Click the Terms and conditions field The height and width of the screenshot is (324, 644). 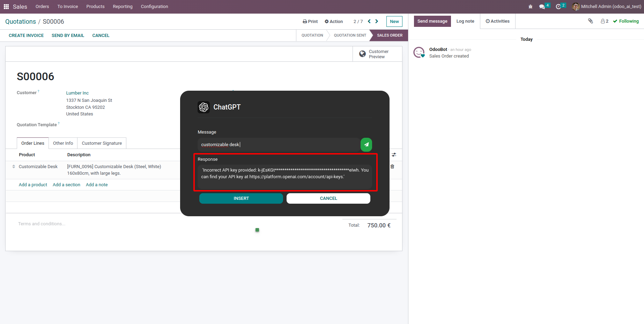tap(42, 224)
